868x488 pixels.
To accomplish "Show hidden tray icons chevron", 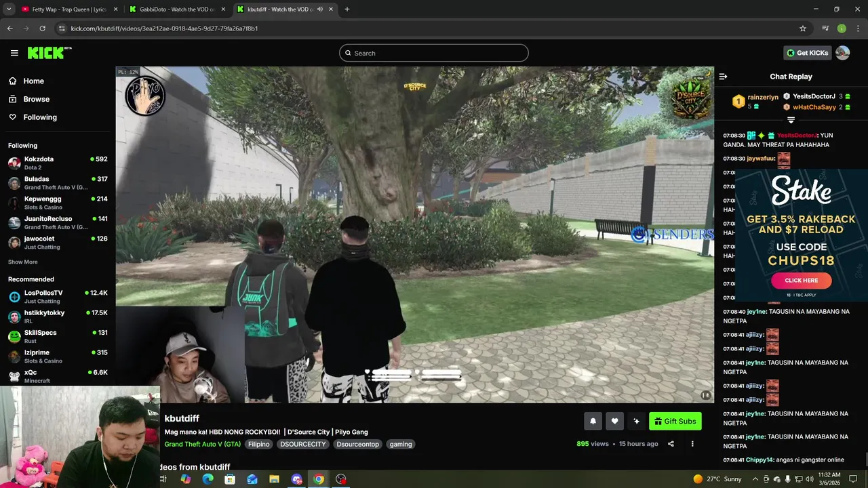I will [755, 479].
